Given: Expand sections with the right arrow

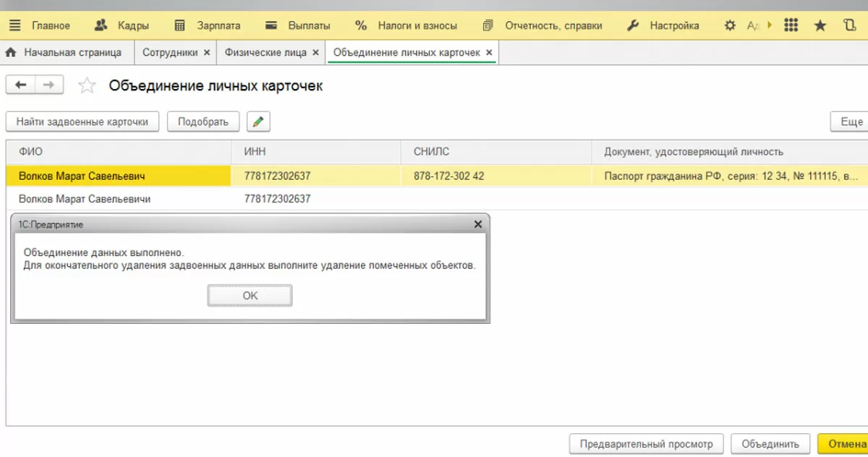Looking at the screenshot, I should point(770,25).
